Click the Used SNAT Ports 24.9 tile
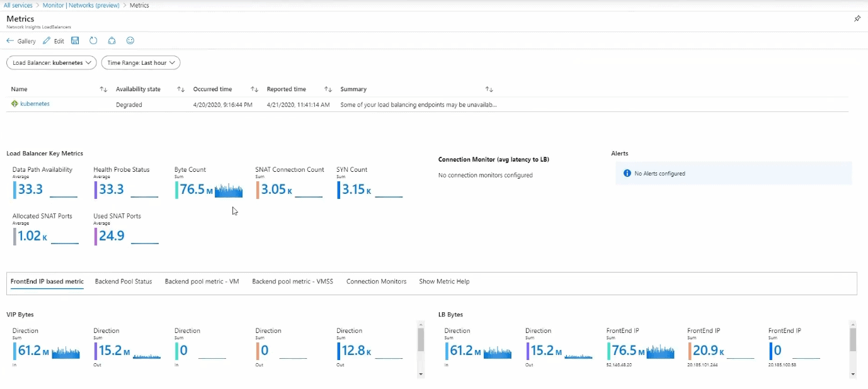The image size is (868, 389). click(125, 230)
